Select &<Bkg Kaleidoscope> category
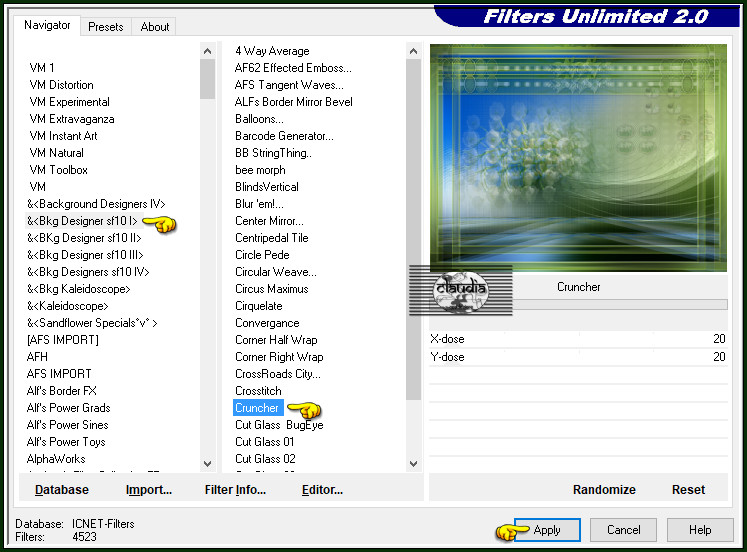This screenshot has width=747, height=552. (x=79, y=289)
